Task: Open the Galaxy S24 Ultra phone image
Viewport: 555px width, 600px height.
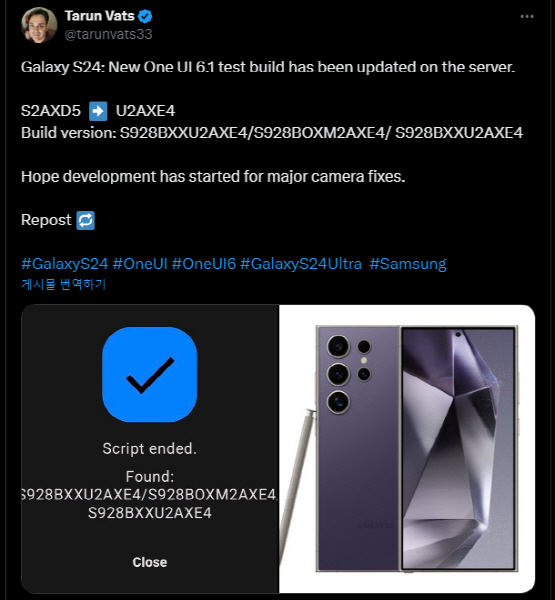Action: (407, 449)
